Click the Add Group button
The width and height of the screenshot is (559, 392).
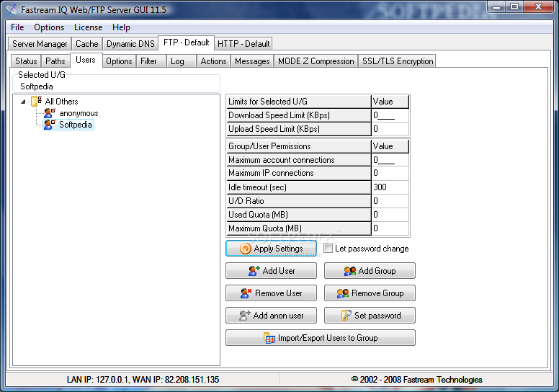(370, 271)
